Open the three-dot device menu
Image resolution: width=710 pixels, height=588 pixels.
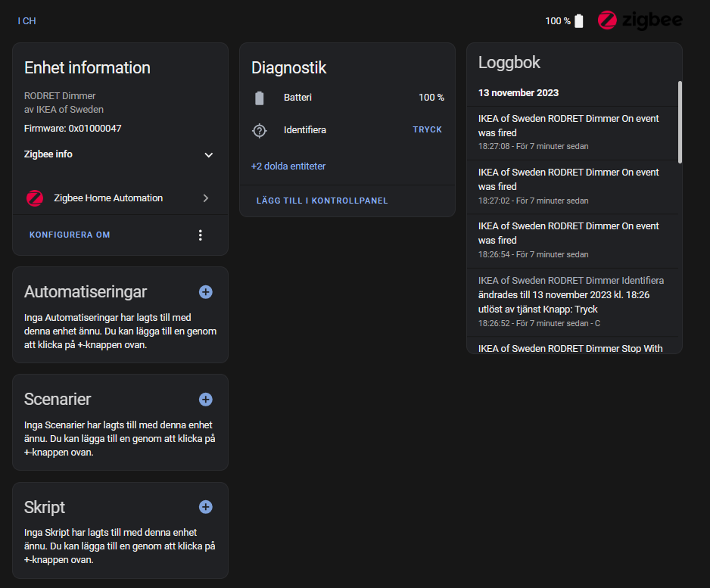(x=200, y=235)
